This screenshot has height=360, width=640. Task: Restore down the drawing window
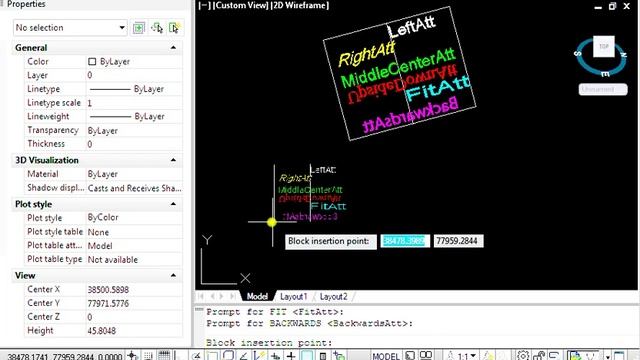point(612,6)
